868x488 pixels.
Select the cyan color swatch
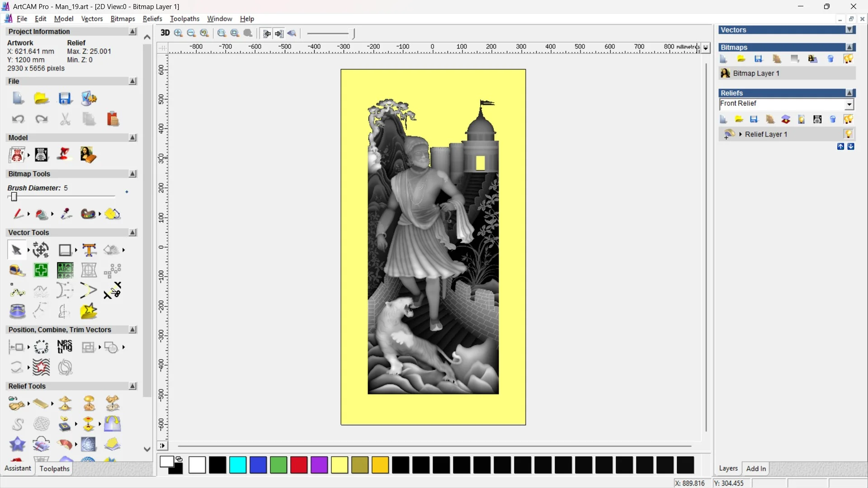(x=238, y=465)
